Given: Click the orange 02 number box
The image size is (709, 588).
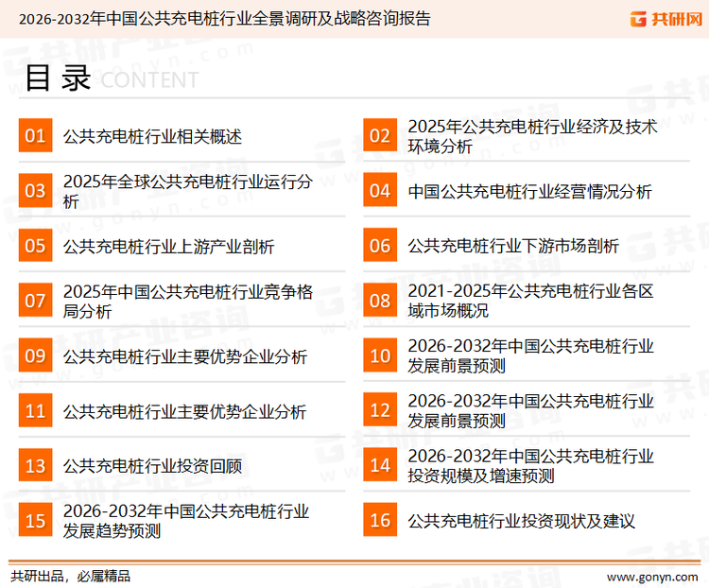Looking at the screenshot, I should 380,135.
